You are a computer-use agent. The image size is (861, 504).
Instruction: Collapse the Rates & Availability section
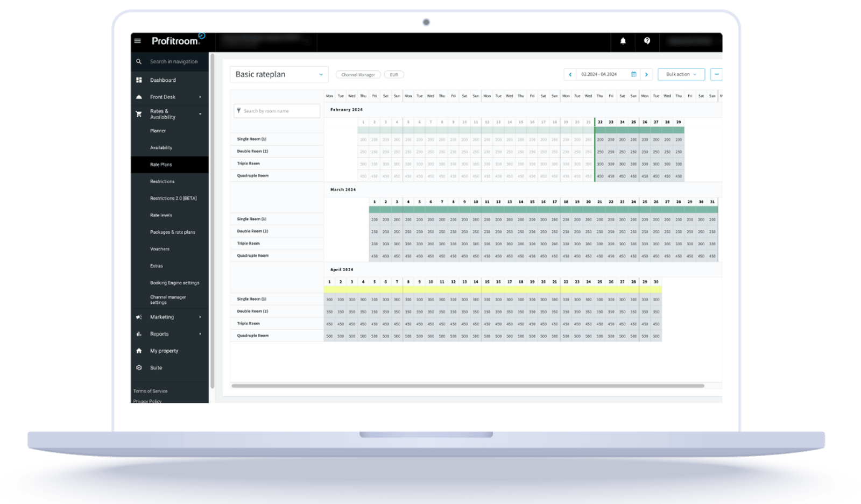click(x=200, y=114)
